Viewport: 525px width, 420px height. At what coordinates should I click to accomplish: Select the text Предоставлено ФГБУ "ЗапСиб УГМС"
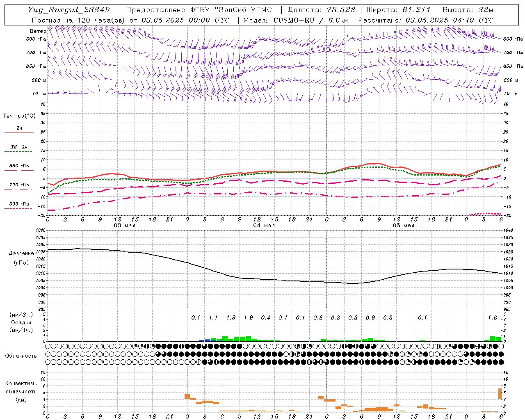[201, 10]
